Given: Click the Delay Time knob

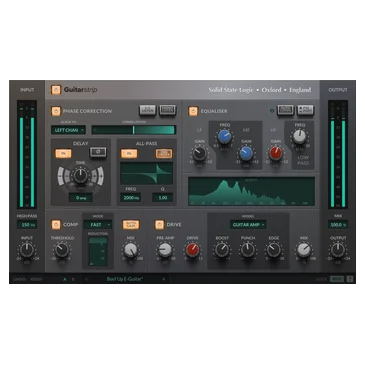Looking at the screenshot, I should click(x=80, y=175).
